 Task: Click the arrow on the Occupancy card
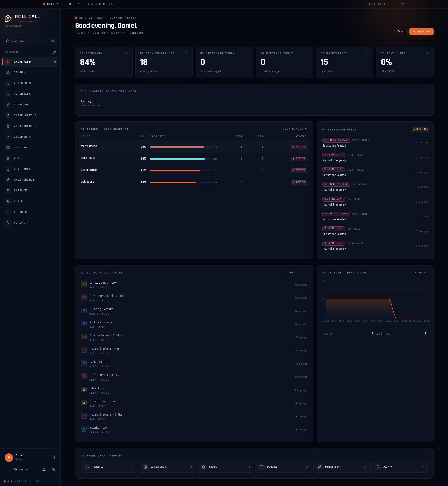(x=126, y=53)
